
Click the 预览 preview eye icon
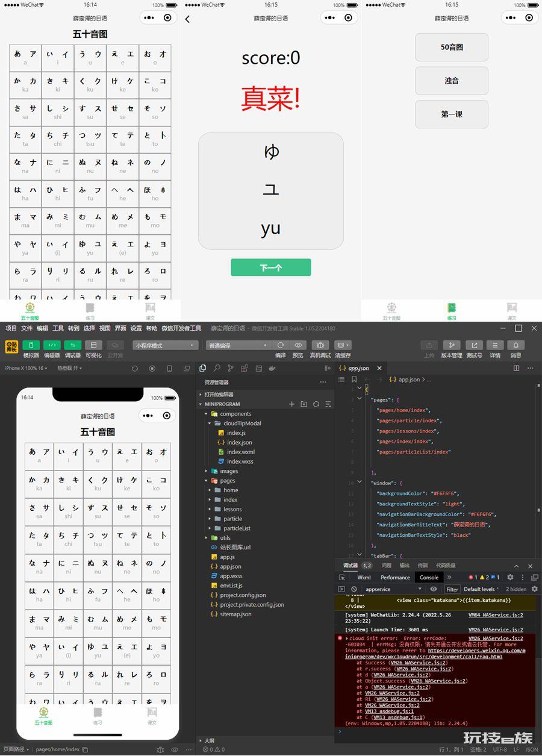(x=297, y=345)
